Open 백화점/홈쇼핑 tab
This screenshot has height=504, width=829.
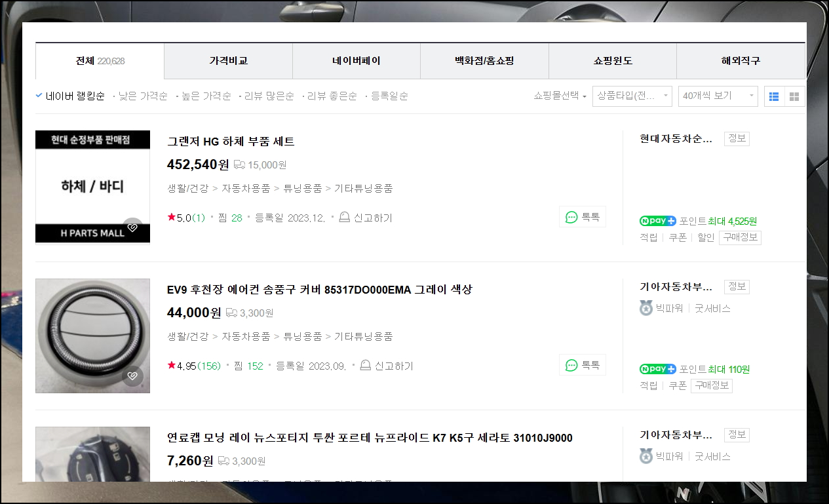484,61
